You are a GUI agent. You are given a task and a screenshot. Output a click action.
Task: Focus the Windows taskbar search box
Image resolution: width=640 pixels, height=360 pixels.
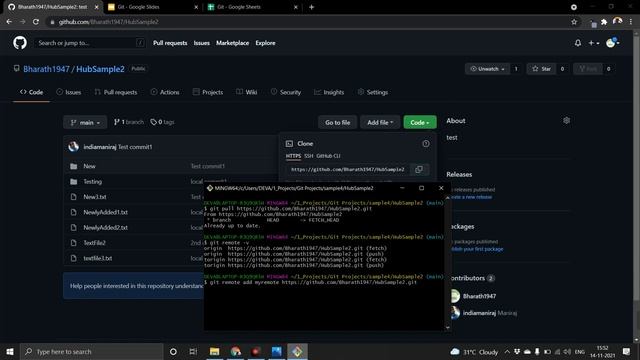91,351
